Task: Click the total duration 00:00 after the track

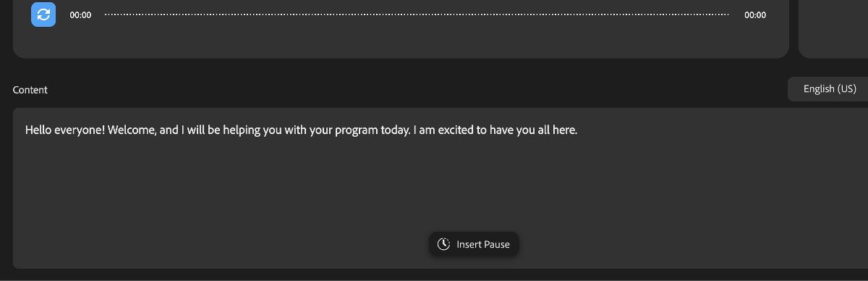Action: [755, 15]
